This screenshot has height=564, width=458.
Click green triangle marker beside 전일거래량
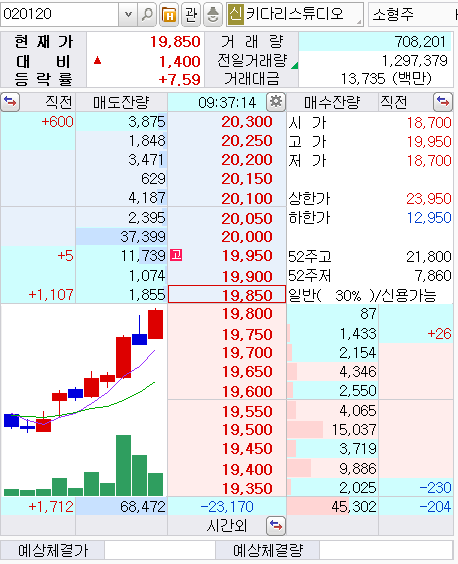pos(295,65)
